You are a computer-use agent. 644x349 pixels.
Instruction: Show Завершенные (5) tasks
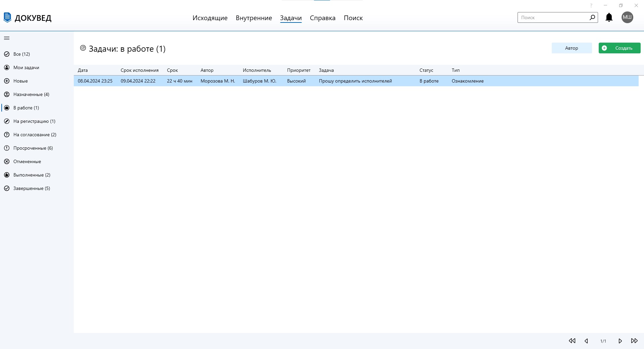click(32, 188)
